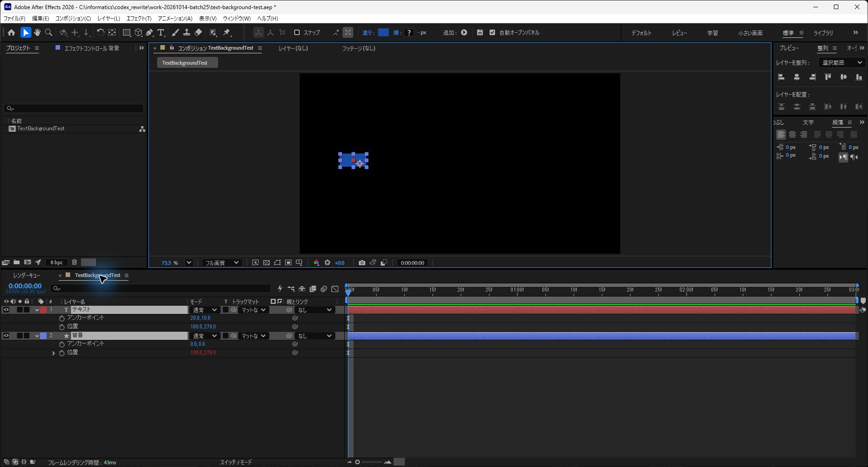This screenshot has height=467, width=868.
Task: Toggle auto-open panels checkbox
Action: (492, 32)
